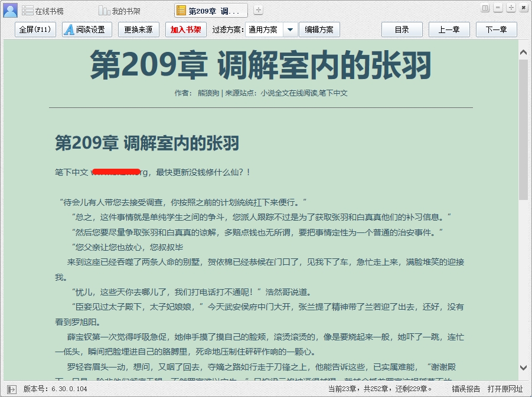The image size is (532, 397).
Task: Add book with 加入书架 button
Action: [x=186, y=29]
